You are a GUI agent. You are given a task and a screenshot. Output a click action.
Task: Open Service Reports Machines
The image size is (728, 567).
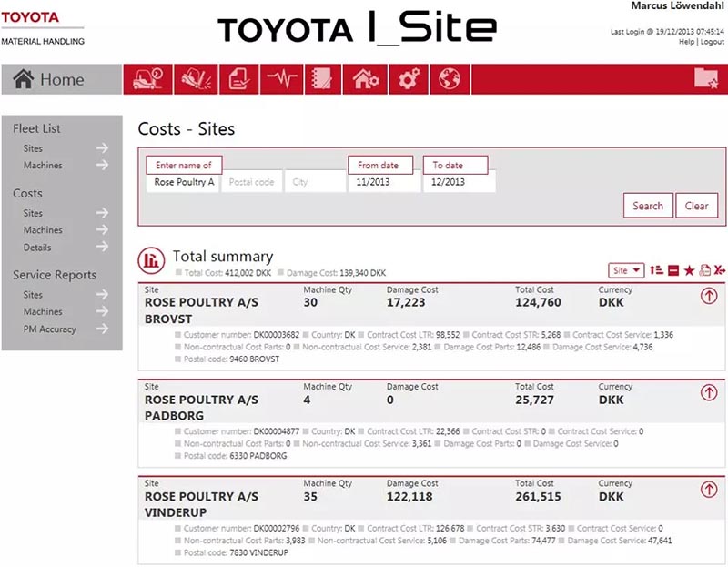tap(65, 311)
